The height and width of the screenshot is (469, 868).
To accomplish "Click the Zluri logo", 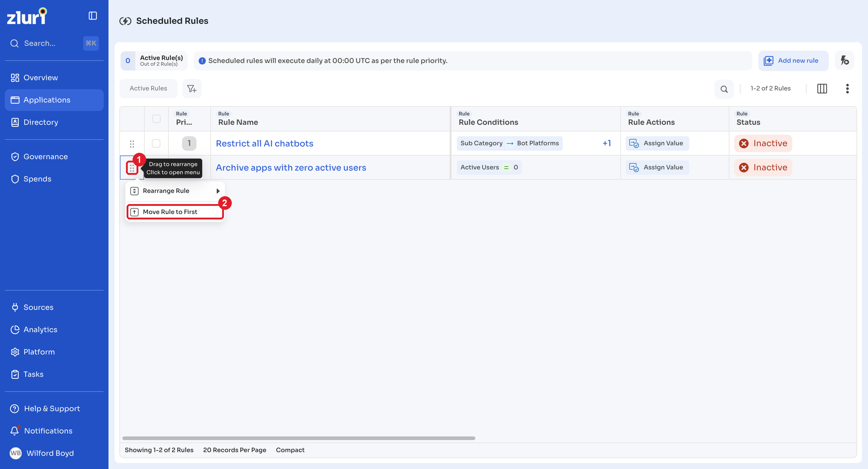I will [x=27, y=16].
